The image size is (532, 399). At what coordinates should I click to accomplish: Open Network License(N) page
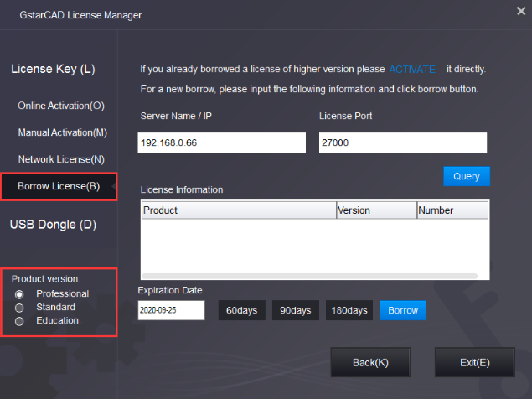[61, 159]
